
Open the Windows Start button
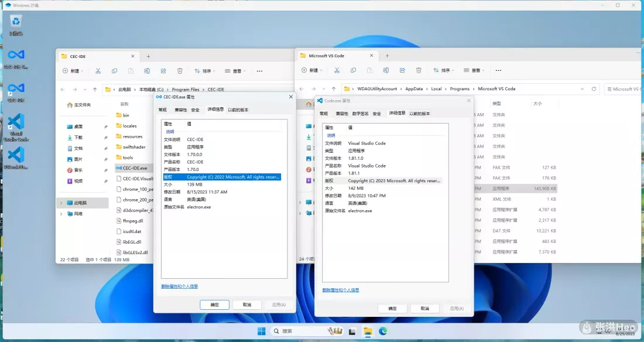click(261, 331)
